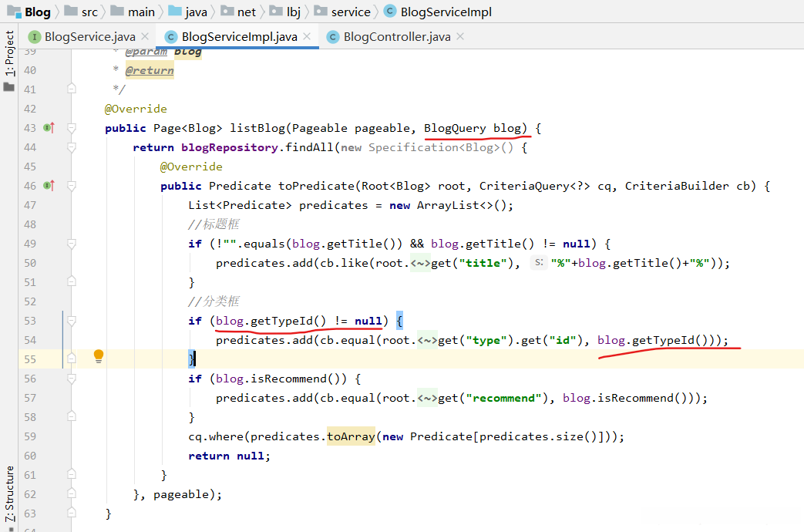804x532 pixels.
Task: Collapse the listBlog method fold marker
Action: tap(72, 128)
